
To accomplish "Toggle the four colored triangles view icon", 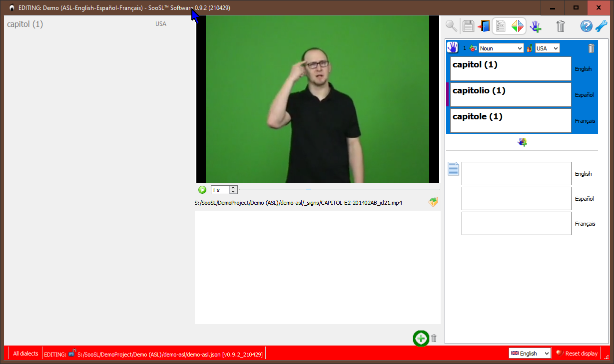I will pos(517,26).
